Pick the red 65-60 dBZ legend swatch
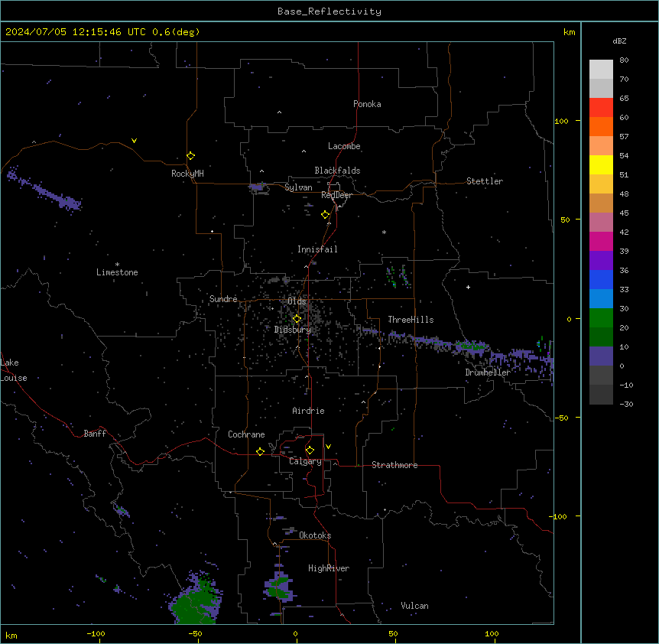Image resolution: width=659 pixels, height=644 pixels. (x=601, y=108)
